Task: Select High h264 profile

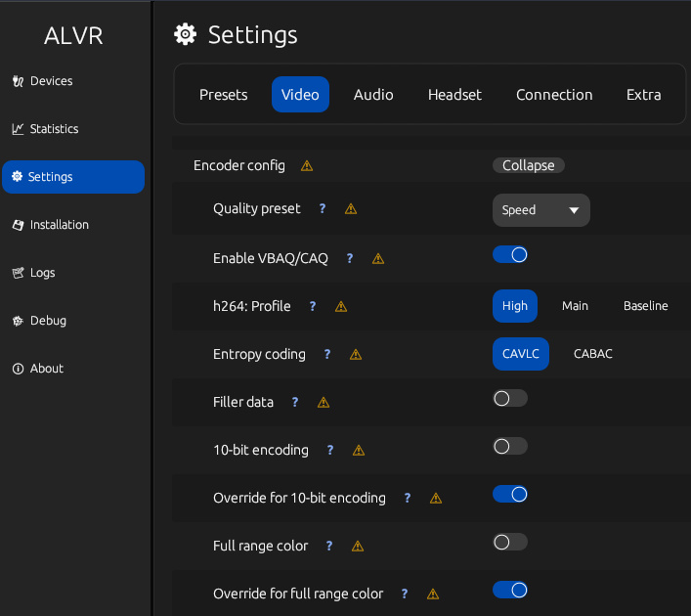Action: coord(515,306)
